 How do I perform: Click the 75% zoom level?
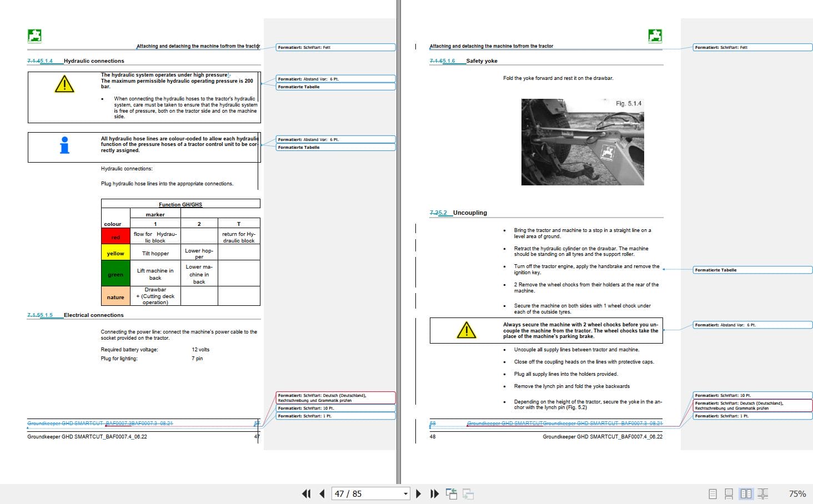(797, 493)
